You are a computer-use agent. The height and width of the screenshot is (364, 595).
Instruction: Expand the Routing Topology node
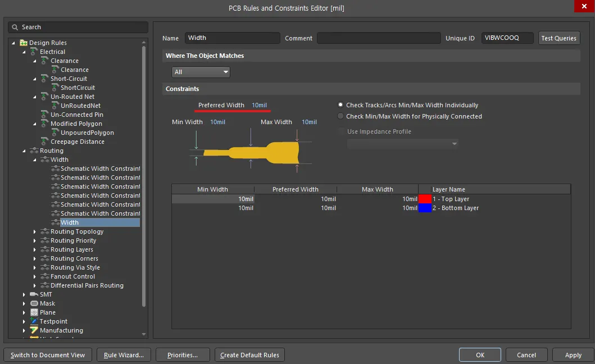pyautogui.click(x=34, y=231)
